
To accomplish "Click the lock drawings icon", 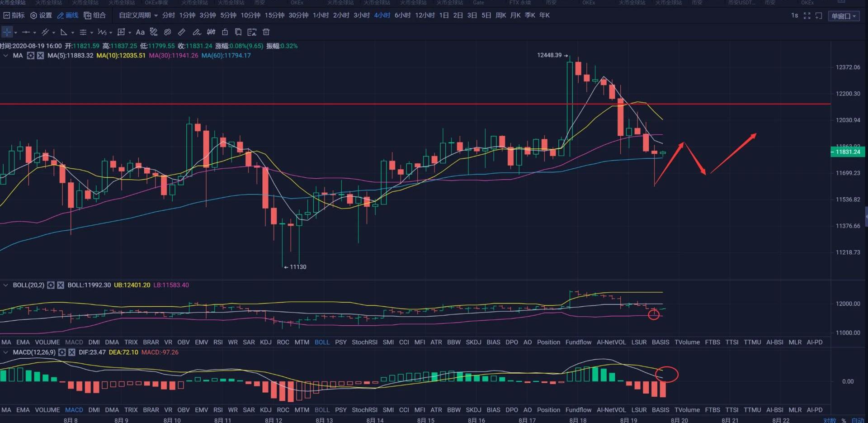I will [x=225, y=32].
